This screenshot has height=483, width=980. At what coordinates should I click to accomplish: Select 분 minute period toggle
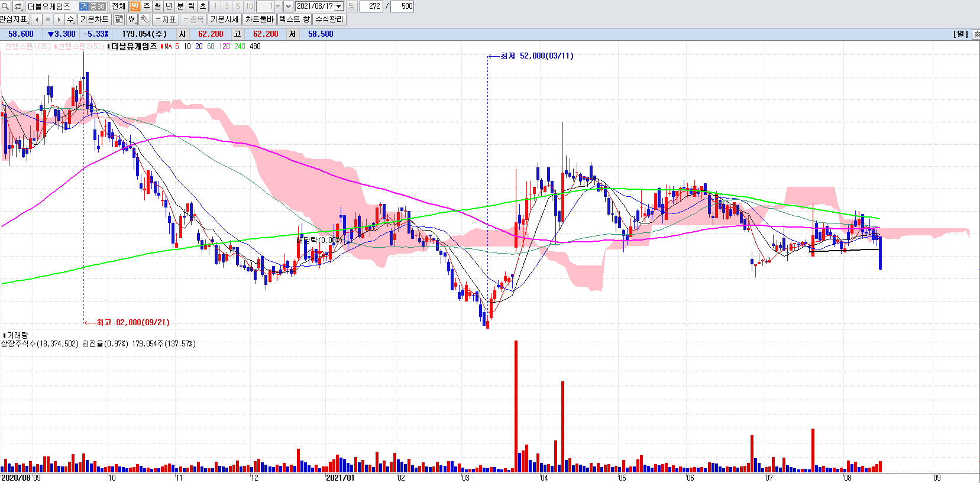point(180,7)
